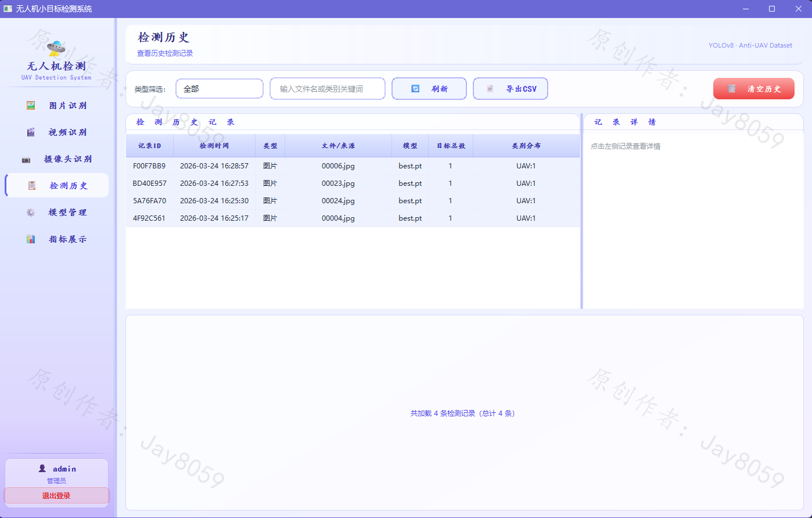
Task: Click the red 清空历史 button
Action: click(x=754, y=89)
